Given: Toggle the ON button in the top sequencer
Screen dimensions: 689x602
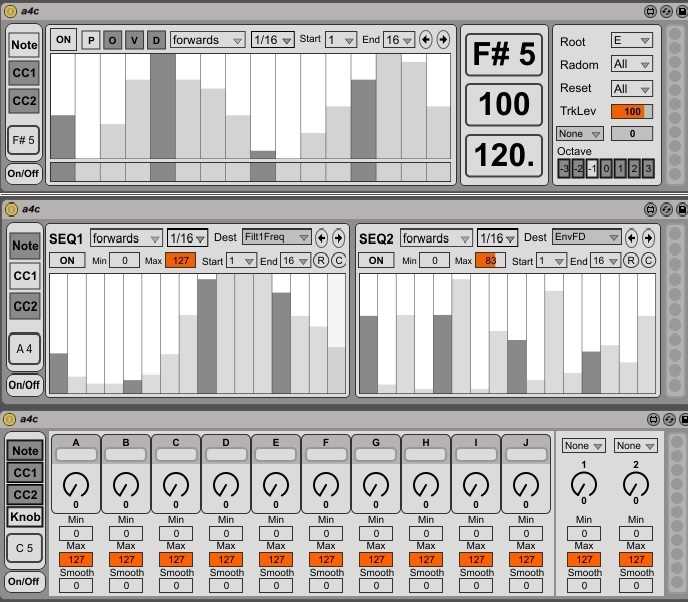Looking at the screenshot, I should point(64,40).
